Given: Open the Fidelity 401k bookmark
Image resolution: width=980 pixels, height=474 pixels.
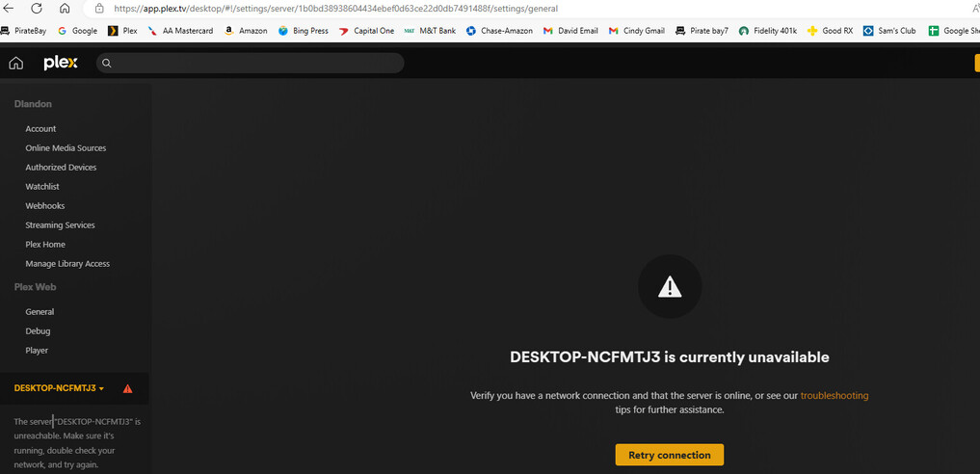Looking at the screenshot, I should click(767, 31).
